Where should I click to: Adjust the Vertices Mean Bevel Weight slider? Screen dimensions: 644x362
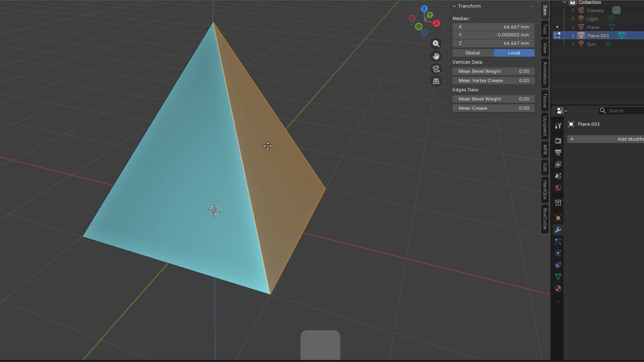[493, 71]
